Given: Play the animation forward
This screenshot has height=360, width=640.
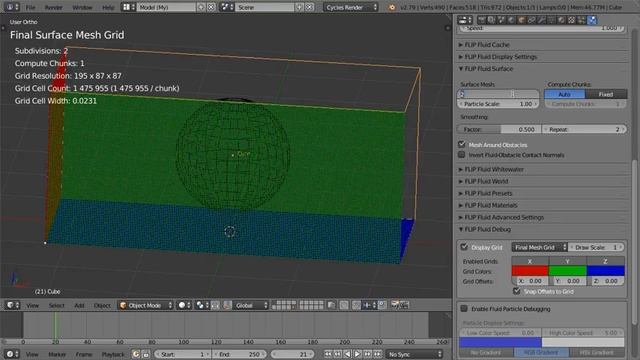Looking at the screenshot, I should tap(357, 354).
